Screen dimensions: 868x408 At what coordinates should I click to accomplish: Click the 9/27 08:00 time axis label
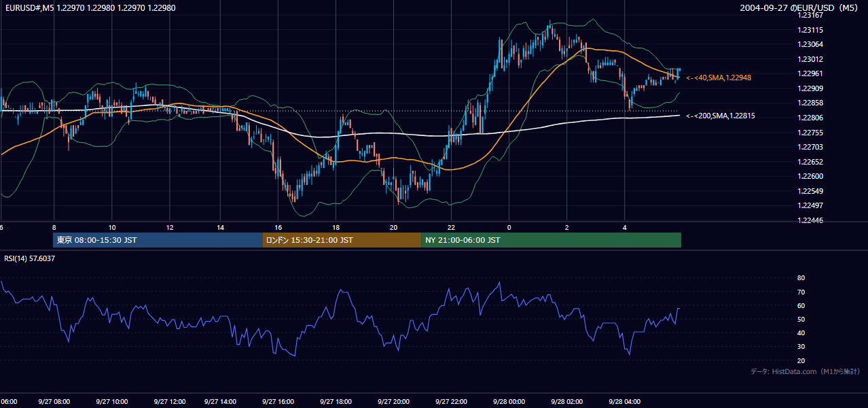[54, 402]
